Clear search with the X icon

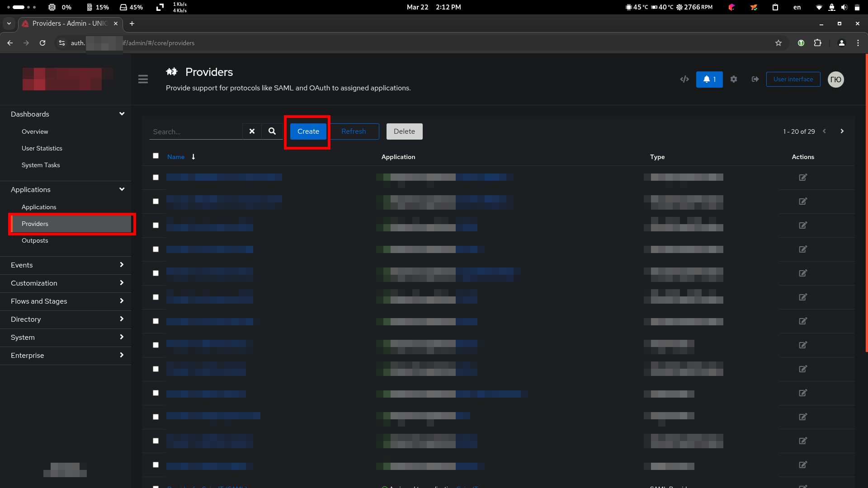(252, 131)
